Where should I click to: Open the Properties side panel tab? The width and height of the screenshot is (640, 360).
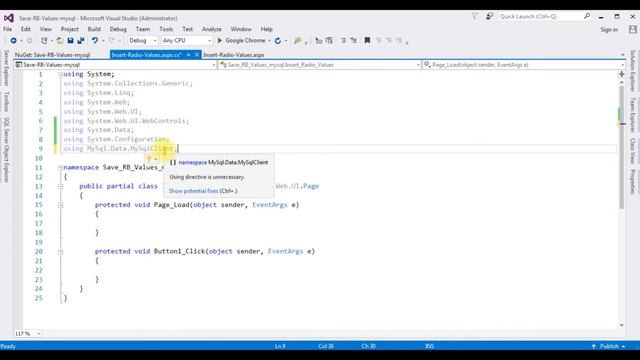633,181
